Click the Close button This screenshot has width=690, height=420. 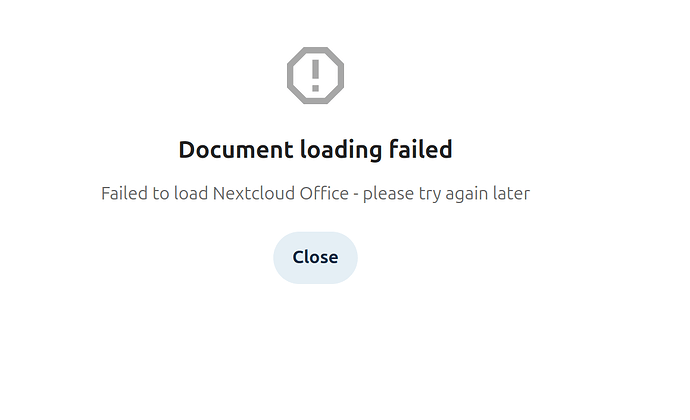point(315,258)
